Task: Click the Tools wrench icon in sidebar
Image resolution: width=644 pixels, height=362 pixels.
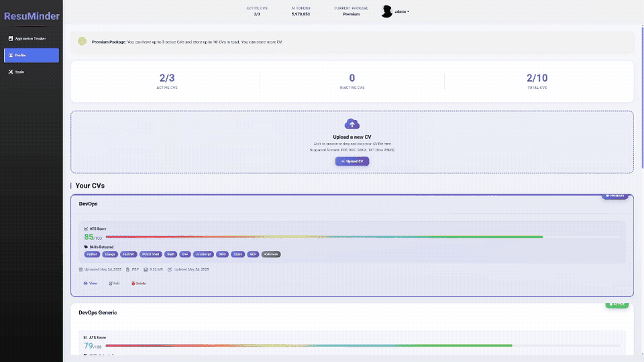Action: 11,72
